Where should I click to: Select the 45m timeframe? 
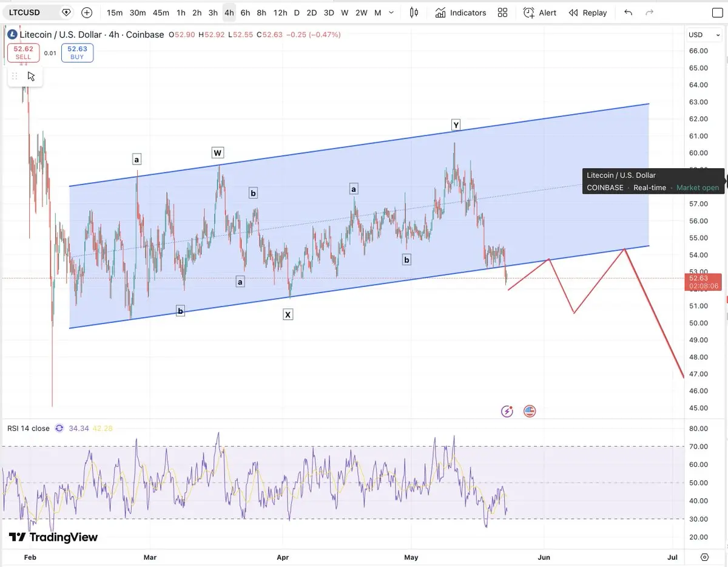(161, 13)
